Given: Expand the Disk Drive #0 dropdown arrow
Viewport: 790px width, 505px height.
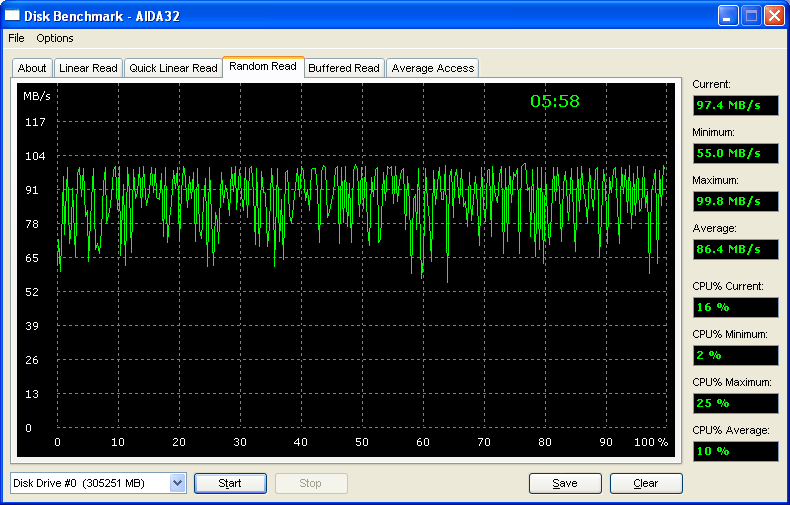Looking at the screenshot, I should 177,483.
